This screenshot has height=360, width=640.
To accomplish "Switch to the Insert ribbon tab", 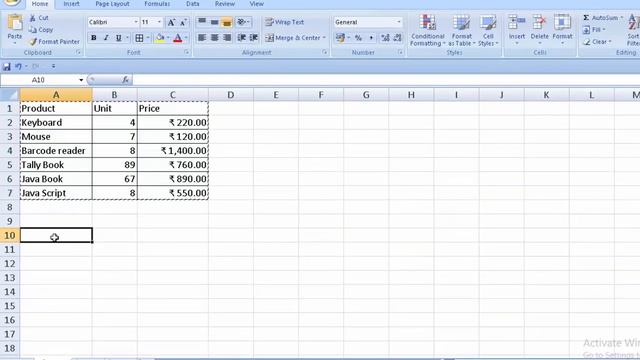I will coord(71,4).
